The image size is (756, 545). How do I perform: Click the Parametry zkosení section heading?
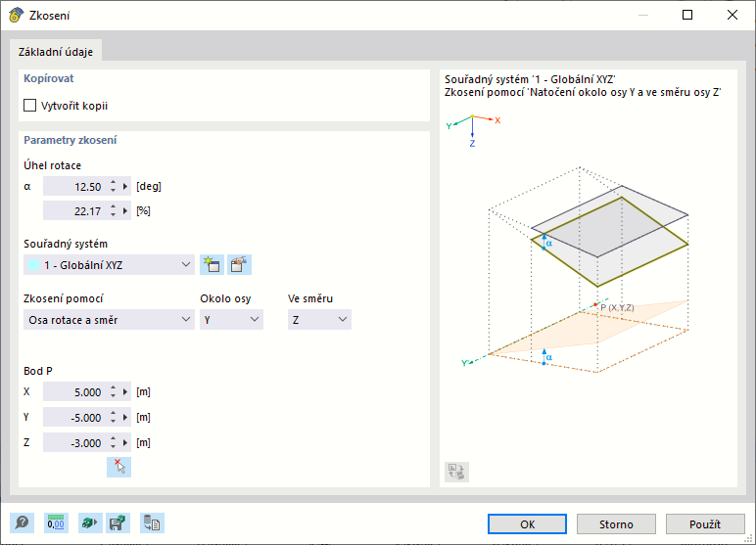[71, 140]
